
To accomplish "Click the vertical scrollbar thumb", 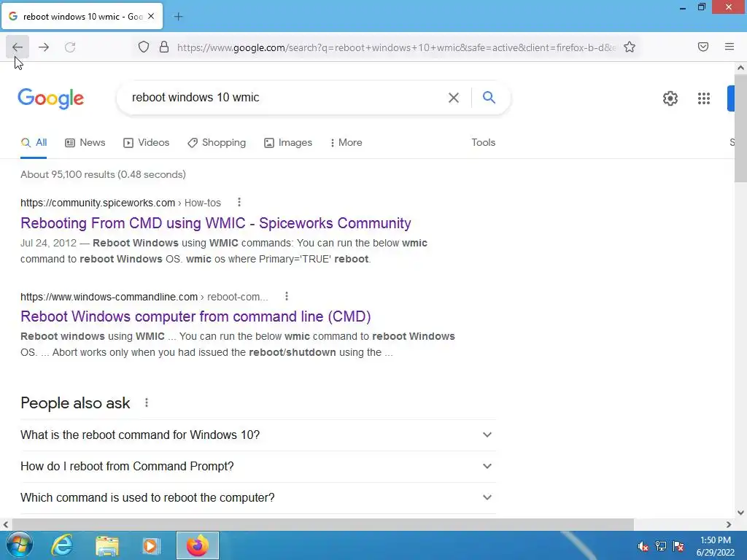I will pyautogui.click(x=740, y=128).
